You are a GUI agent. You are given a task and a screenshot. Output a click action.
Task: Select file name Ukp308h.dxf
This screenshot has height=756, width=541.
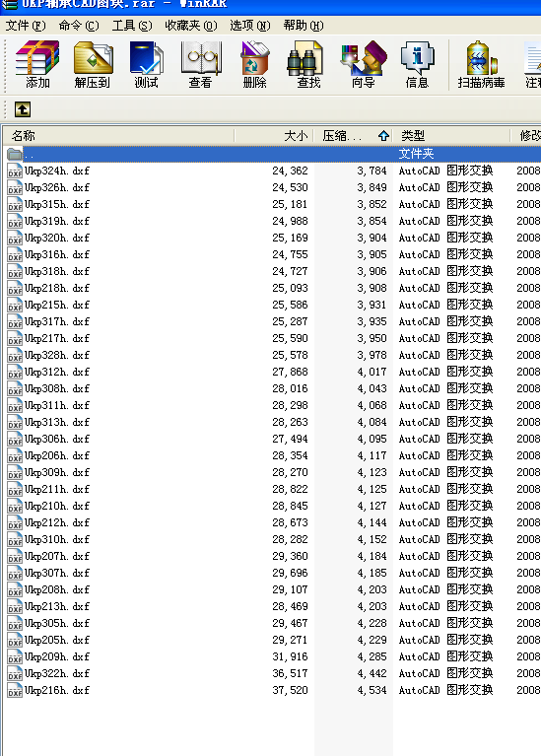click(x=57, y=388)
